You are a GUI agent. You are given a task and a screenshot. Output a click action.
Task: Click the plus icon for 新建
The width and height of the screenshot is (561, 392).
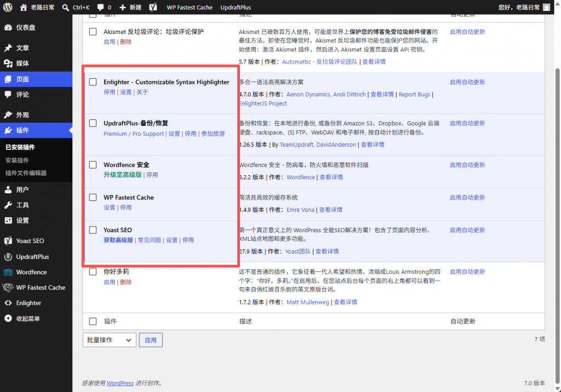coord(122,7)
